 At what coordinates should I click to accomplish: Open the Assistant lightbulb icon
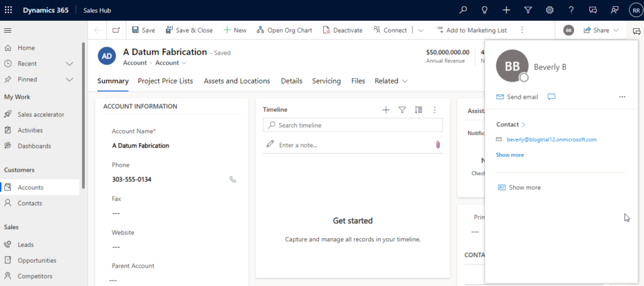click(485, 10)
